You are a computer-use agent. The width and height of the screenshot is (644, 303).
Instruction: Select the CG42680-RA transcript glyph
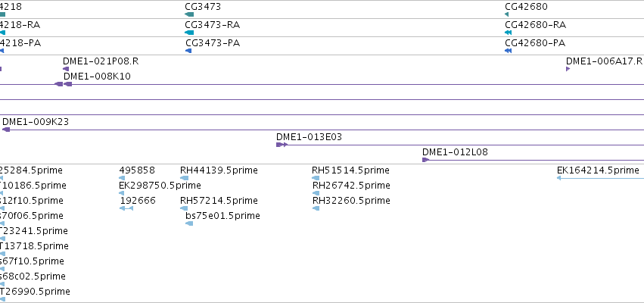(508, 33)
